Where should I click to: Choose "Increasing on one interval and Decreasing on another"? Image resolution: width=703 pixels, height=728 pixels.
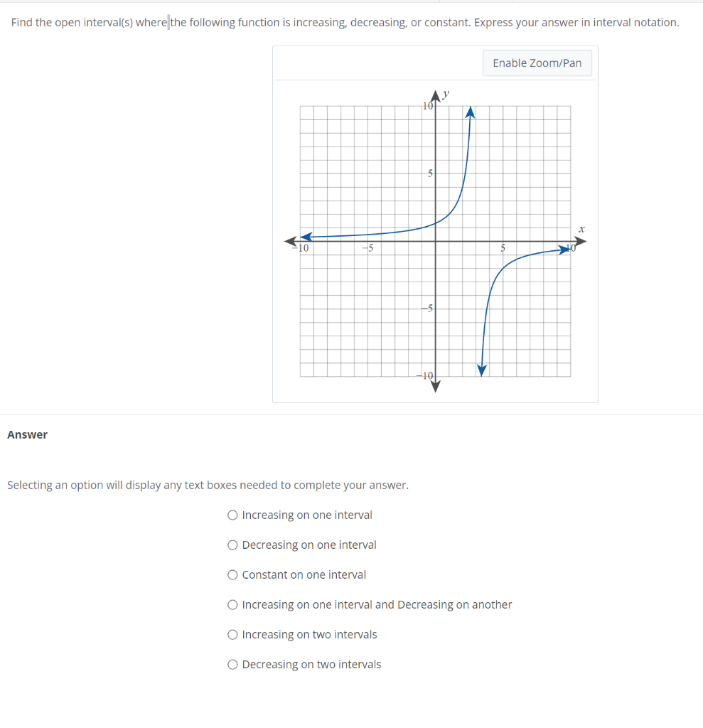[232, 604]
